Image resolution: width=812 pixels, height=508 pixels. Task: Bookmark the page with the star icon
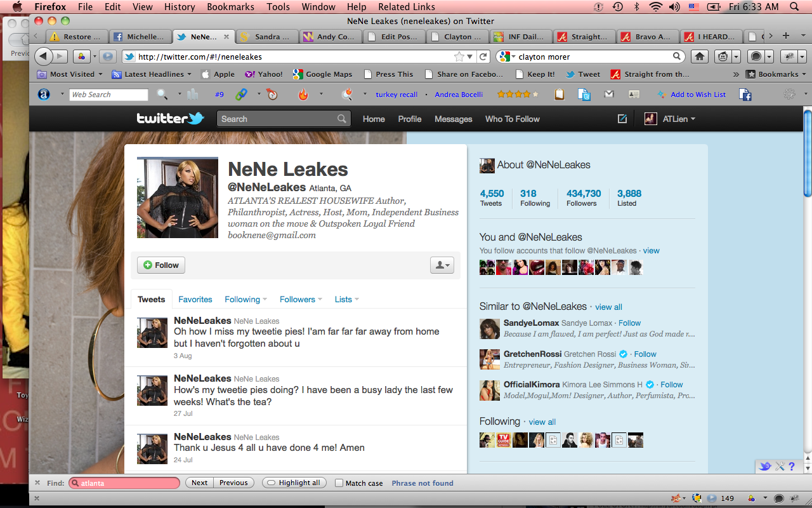click(459, 57)
